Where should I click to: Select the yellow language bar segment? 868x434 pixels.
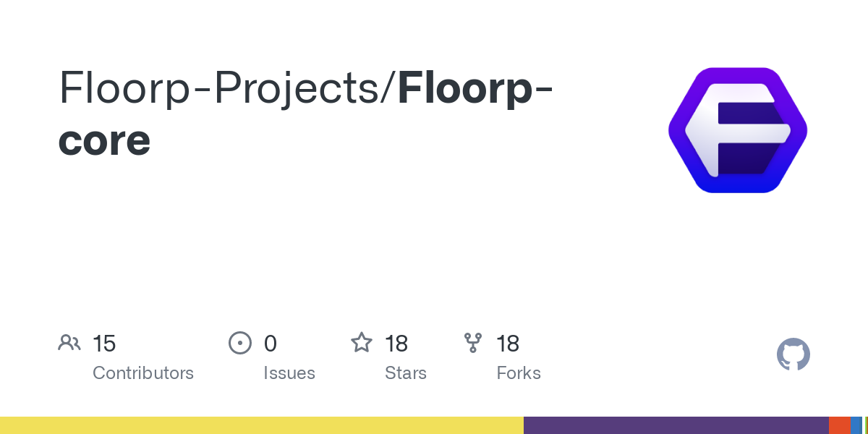coord(261,425)
